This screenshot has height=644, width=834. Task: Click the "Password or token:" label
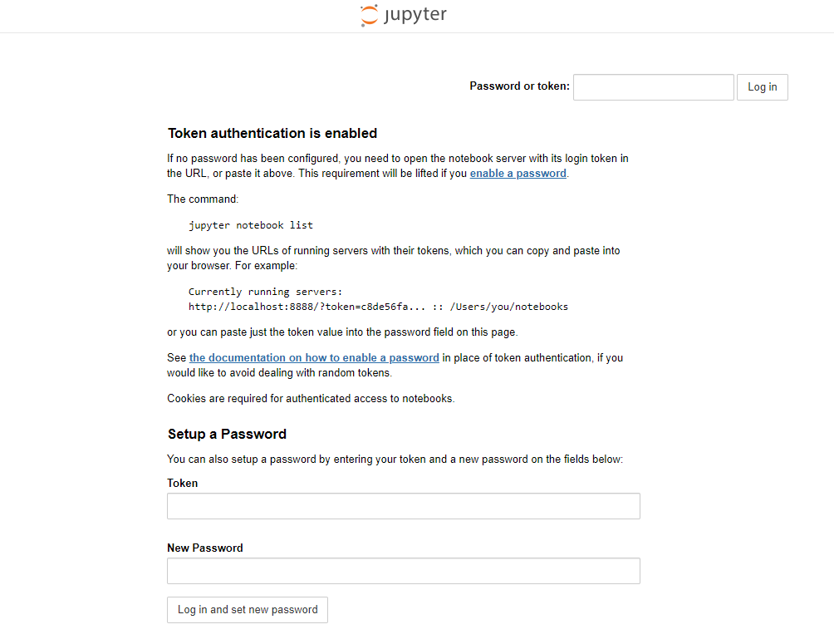[519, 86]
